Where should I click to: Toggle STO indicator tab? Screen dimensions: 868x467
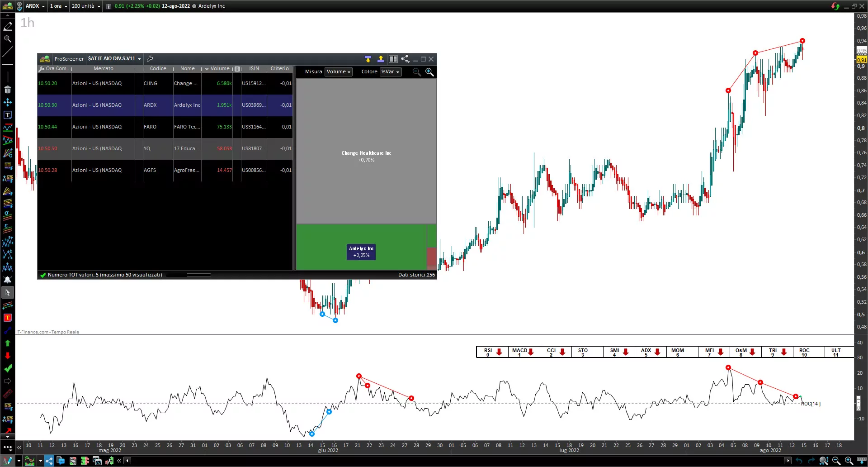coord(587,352)
